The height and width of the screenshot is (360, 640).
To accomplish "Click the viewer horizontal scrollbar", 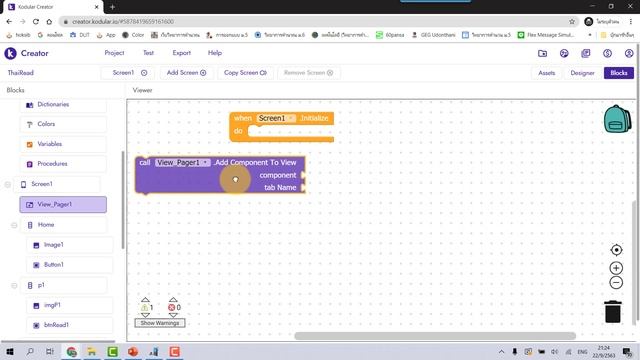I will (x=435, y=336).
